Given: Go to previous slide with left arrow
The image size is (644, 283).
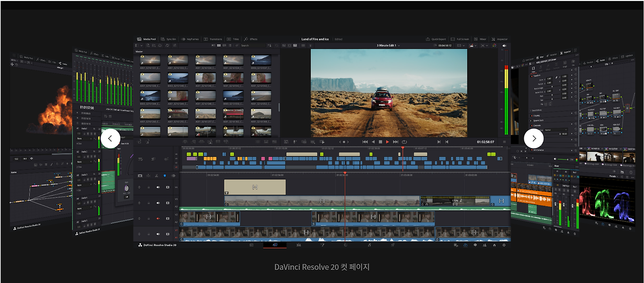Looking at the screenshot, I should click(x=110, y=138).
